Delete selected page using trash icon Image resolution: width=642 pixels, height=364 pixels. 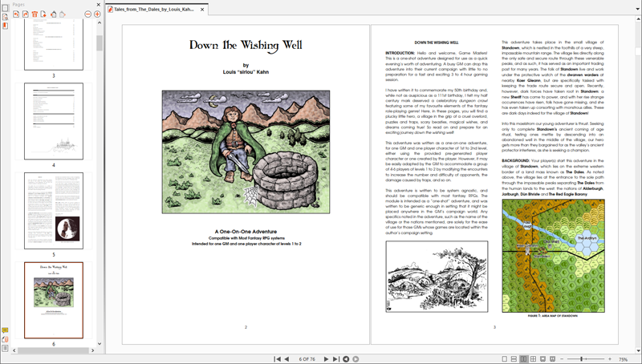(x=35, y=14)
